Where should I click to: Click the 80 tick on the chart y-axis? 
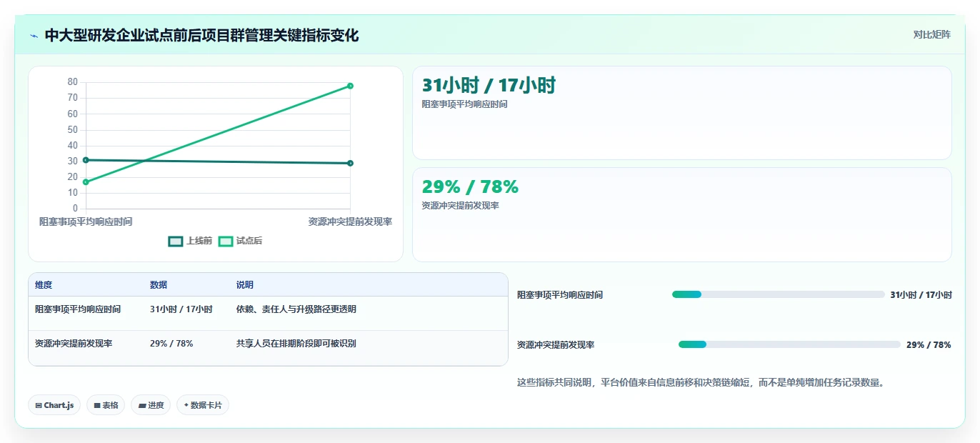click(x=73, y=81)
